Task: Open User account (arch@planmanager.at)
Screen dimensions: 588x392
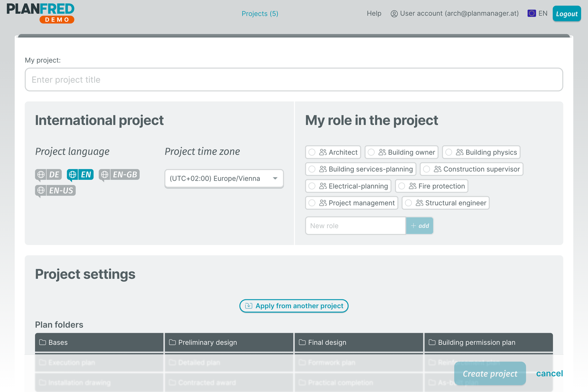Action: [x=454, y=14]
